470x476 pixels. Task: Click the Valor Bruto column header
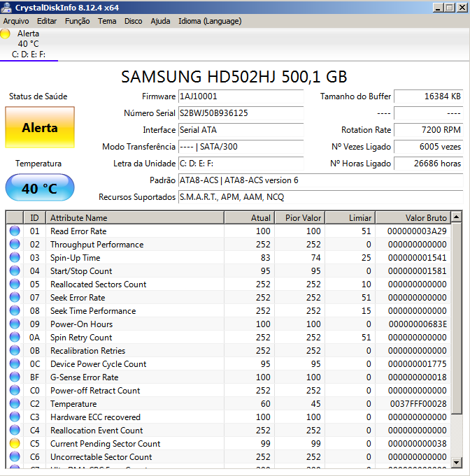coord(413,217)
